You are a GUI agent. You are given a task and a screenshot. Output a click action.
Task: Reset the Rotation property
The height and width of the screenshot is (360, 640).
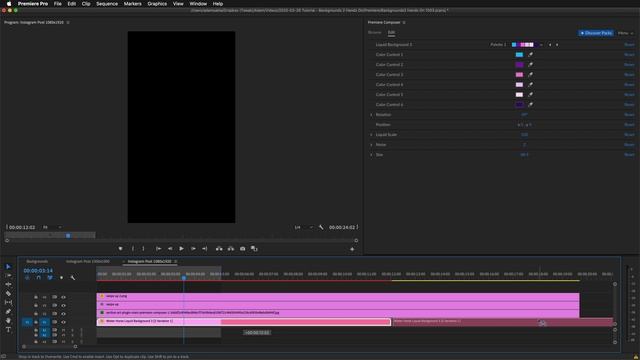pos(629,115)
